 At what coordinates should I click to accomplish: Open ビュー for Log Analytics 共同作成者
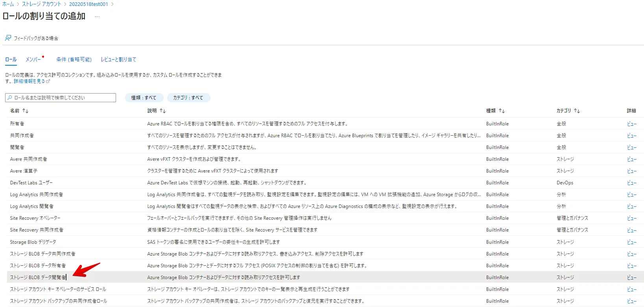tap(631, 194)
